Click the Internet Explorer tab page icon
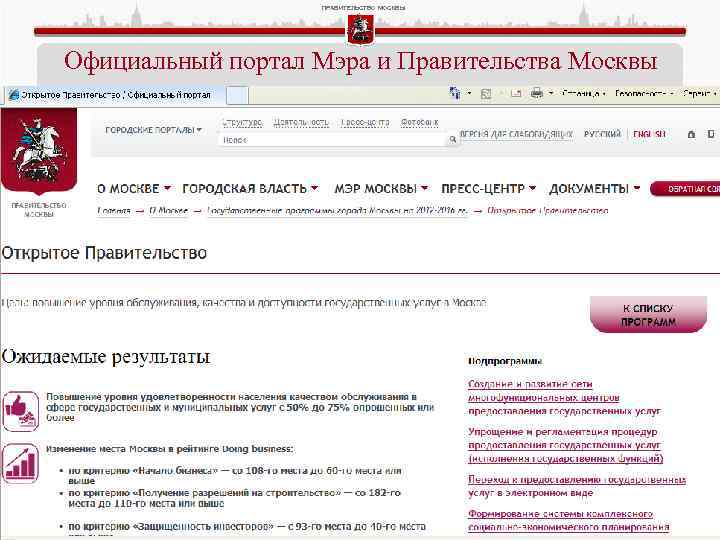The width and height of the screenshot is (720, 540). tap(14, 95)
